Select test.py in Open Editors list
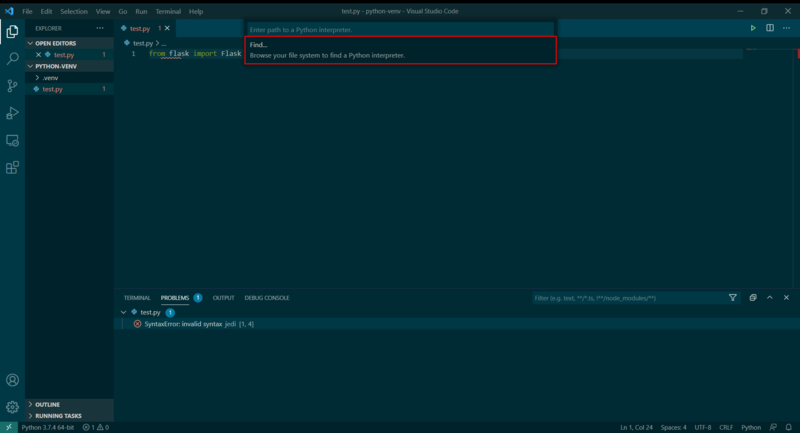This screenshot has width=800, height=433. click(x=69, y=55)
